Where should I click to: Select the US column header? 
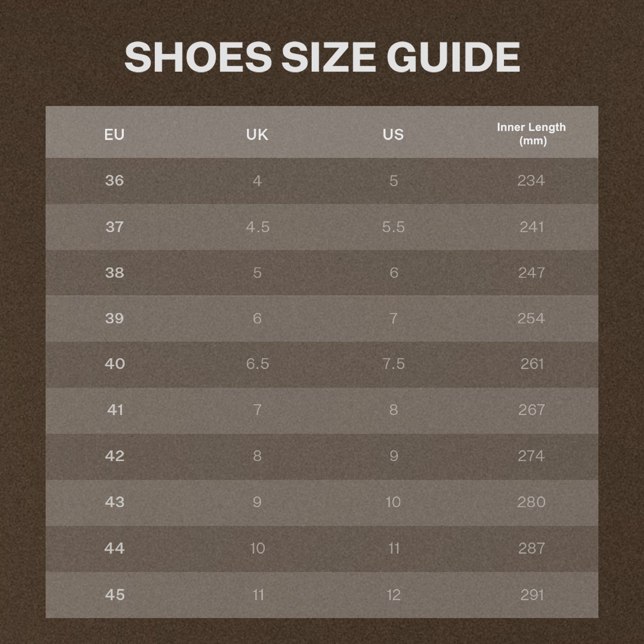point(393,134)
